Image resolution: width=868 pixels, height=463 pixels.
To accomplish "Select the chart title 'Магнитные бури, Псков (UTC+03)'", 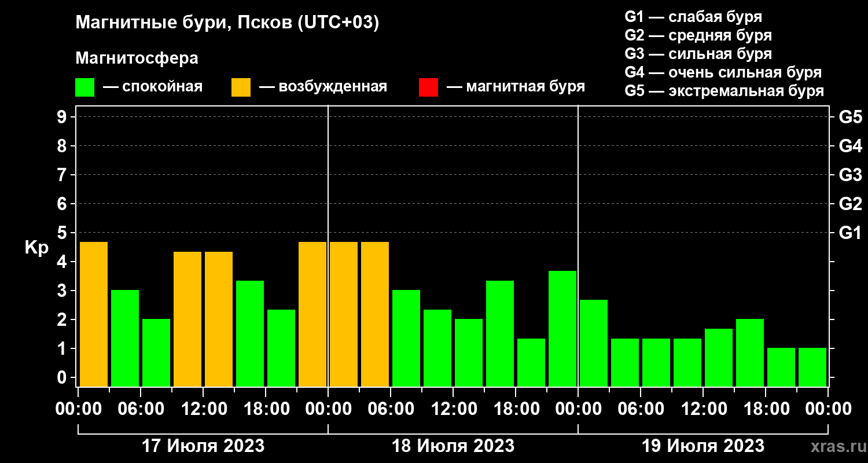I will [x=227, y=23].
